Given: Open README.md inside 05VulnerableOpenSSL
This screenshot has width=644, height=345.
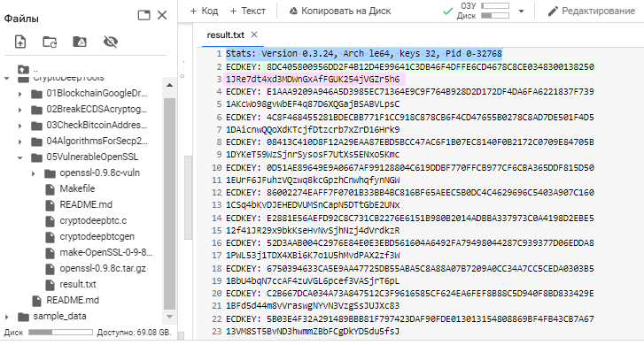Looking at the screenshot, I should pos(79,204).
